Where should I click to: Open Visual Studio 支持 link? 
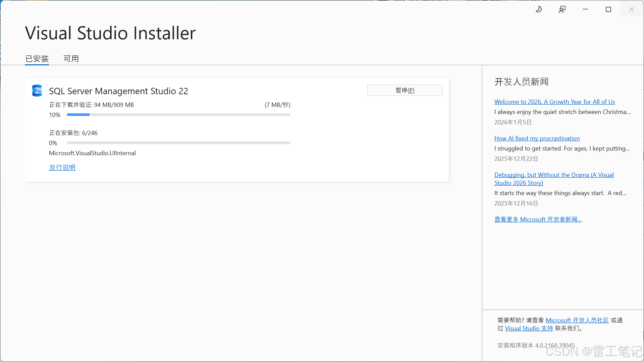529,328
